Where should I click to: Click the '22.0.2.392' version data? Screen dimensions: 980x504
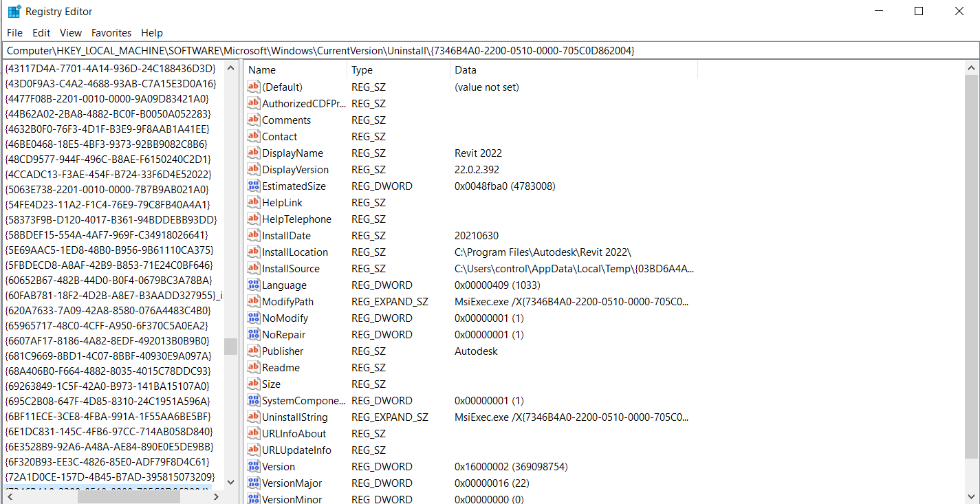click(x=477, y=170)
